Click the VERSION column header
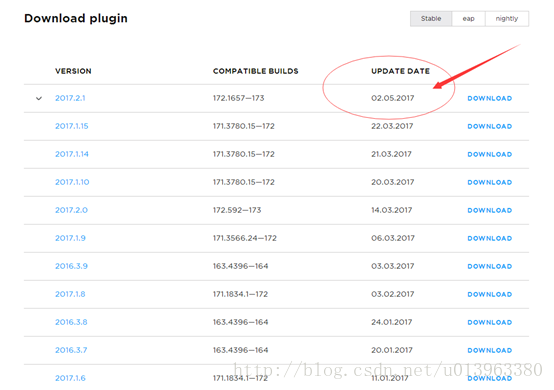 (73, 71)
